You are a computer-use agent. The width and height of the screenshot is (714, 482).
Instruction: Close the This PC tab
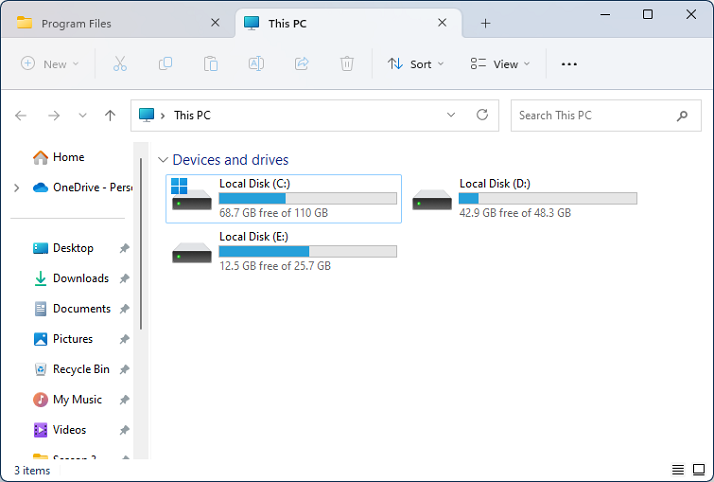442,23
